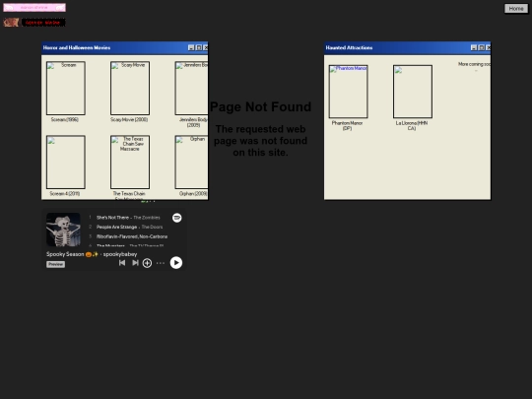Click the 'La Llorona (HHN CA)' caption
Image resolution: width=532 pixels, height=399 pixels.
coord(412,125)
